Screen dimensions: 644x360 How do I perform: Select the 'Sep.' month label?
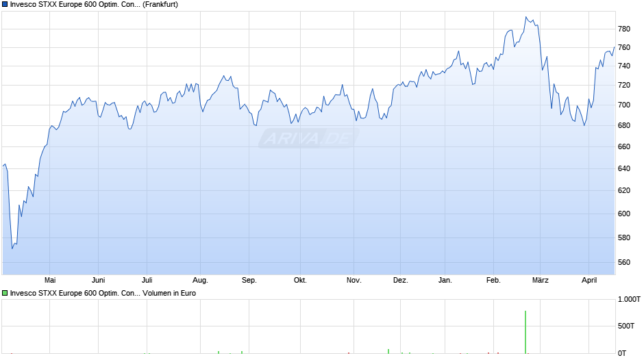[x=249, y=281]
